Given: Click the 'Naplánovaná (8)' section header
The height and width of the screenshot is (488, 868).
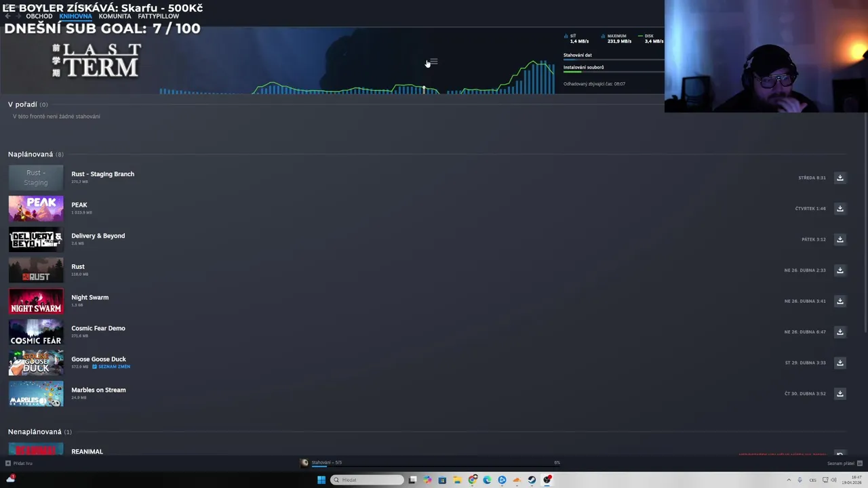Looking at the screenshot, I should pos(36,155).
